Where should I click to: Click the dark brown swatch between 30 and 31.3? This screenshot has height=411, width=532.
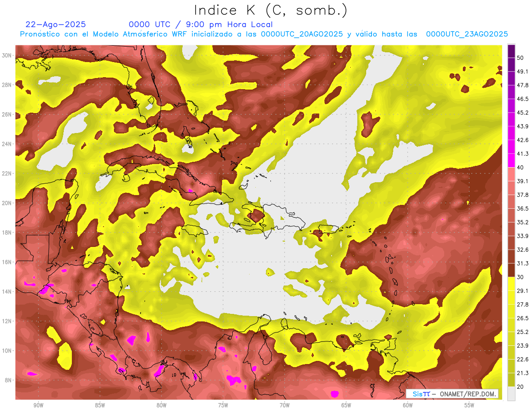pyautogui.click(x=511, y=270)
